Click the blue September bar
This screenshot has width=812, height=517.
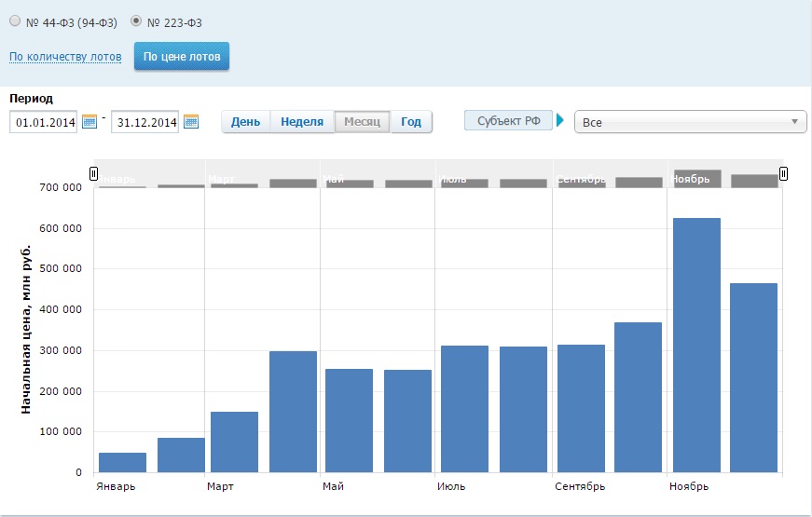(582, 409)
